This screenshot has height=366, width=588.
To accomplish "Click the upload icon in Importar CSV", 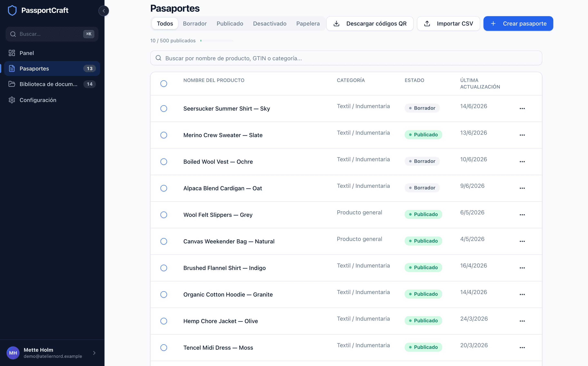I will [427, 24].
